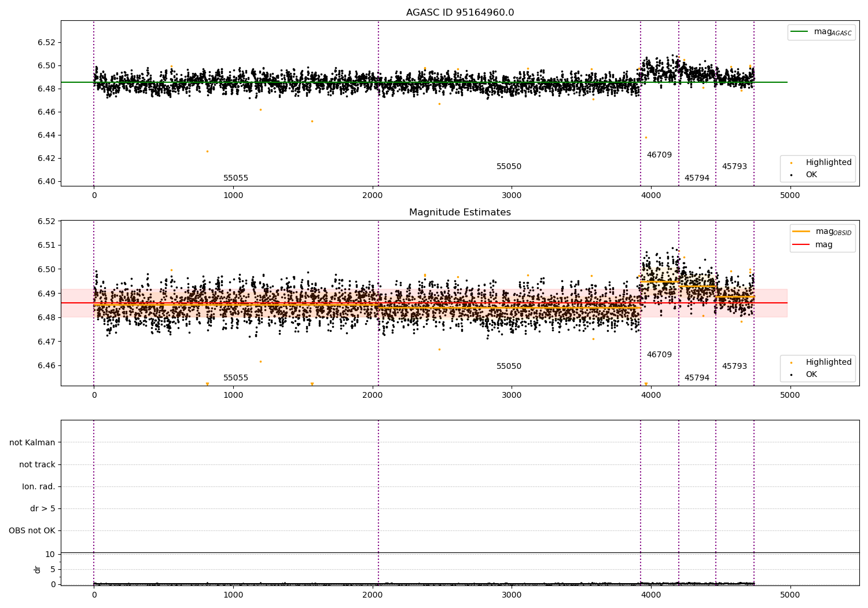Click the 6.44 y-axis tick label
868x608 pixels.
click(47, 135)
